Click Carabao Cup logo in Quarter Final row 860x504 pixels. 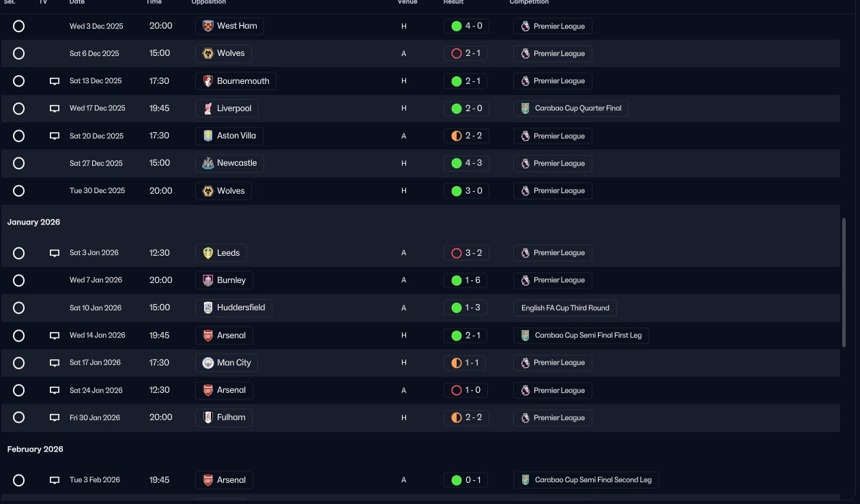(x=525, y=108)
